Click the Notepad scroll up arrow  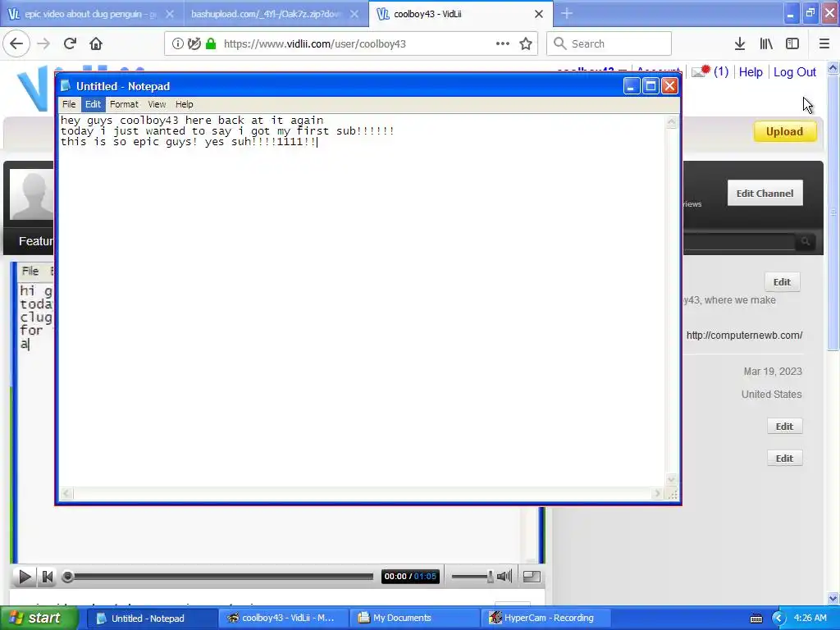(x=672, y=123)
